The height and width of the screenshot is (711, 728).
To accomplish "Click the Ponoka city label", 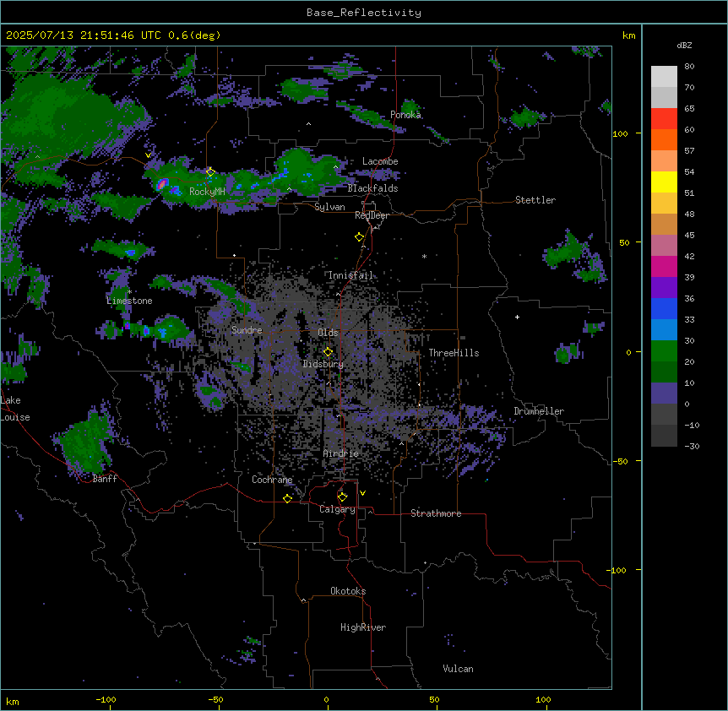I will coord(405,115).
